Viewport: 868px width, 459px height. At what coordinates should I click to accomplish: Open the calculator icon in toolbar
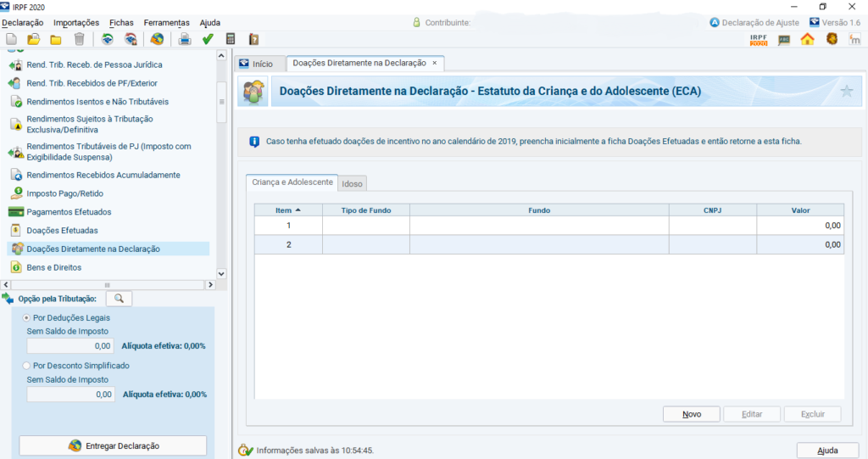pyautogui.click(x=231, y=39)
